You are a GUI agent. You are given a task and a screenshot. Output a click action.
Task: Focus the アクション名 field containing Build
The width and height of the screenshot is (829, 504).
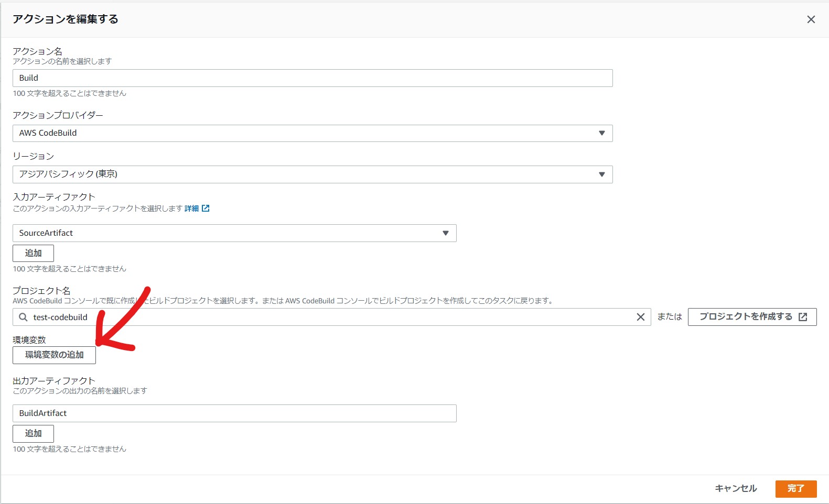pos(312,78)
